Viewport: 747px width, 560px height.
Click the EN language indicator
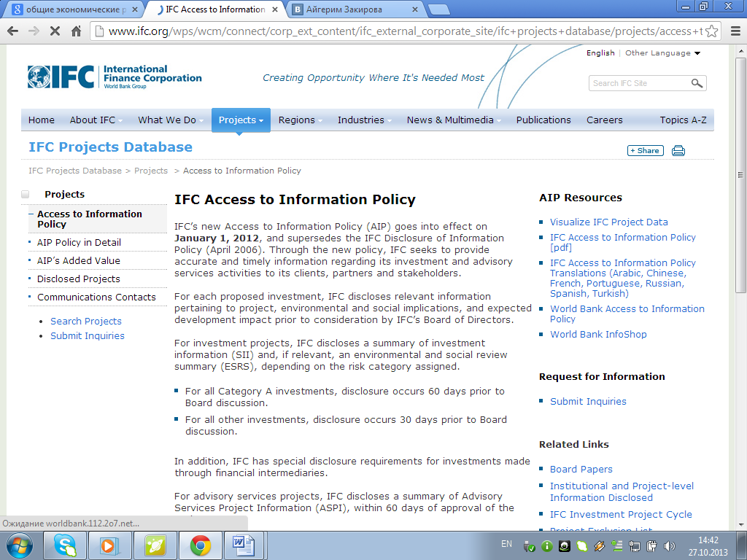coord(506,544)
